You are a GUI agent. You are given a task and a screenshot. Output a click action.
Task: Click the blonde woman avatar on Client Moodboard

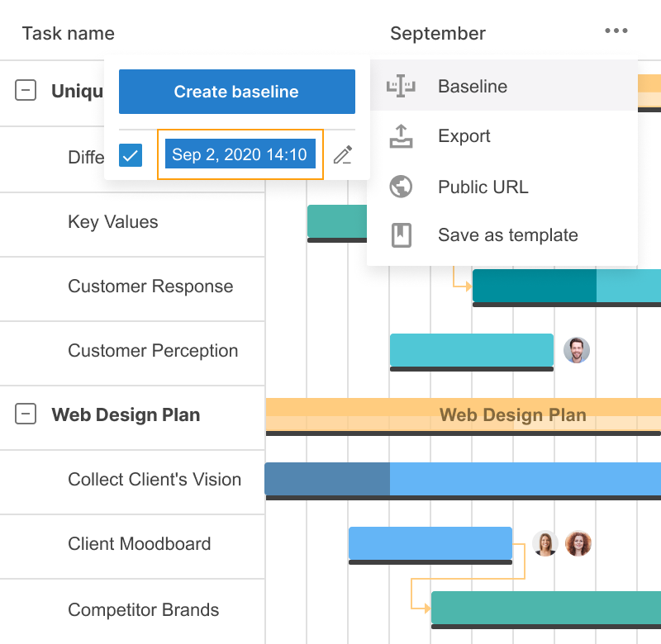545,543
